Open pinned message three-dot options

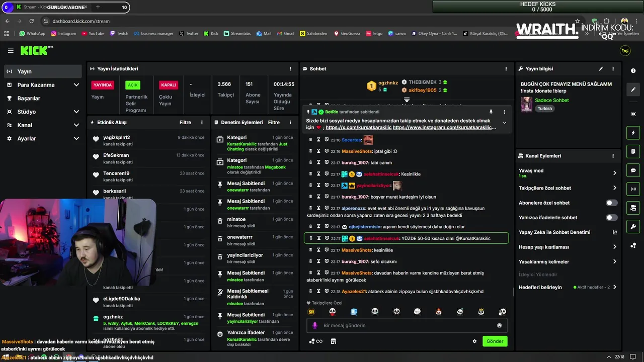[504, 112]
